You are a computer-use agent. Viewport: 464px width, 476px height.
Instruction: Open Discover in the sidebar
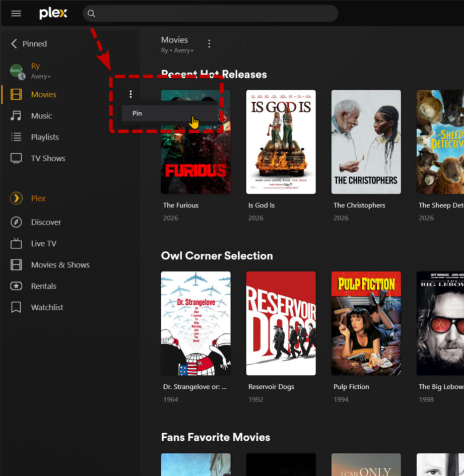46,222
